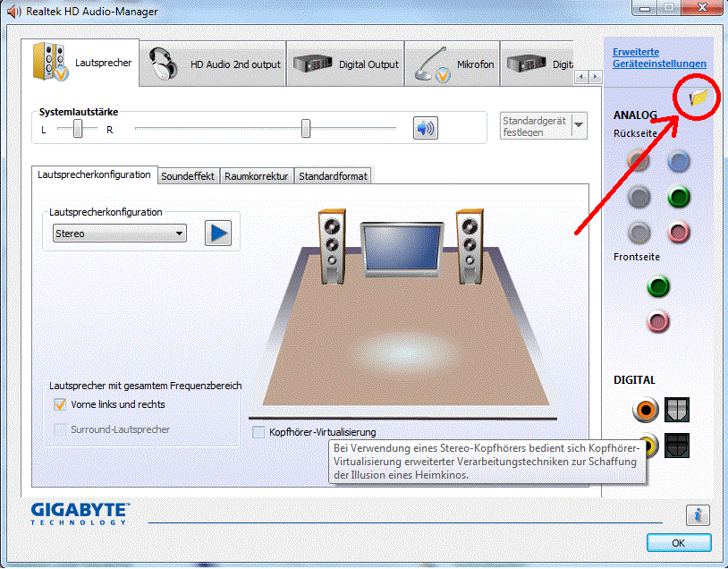The width and height of the screenshot is (728, 569).
Task: Enable Kopfhörer-Virtualisierung checkbox
Action: [x=258, y=432]
